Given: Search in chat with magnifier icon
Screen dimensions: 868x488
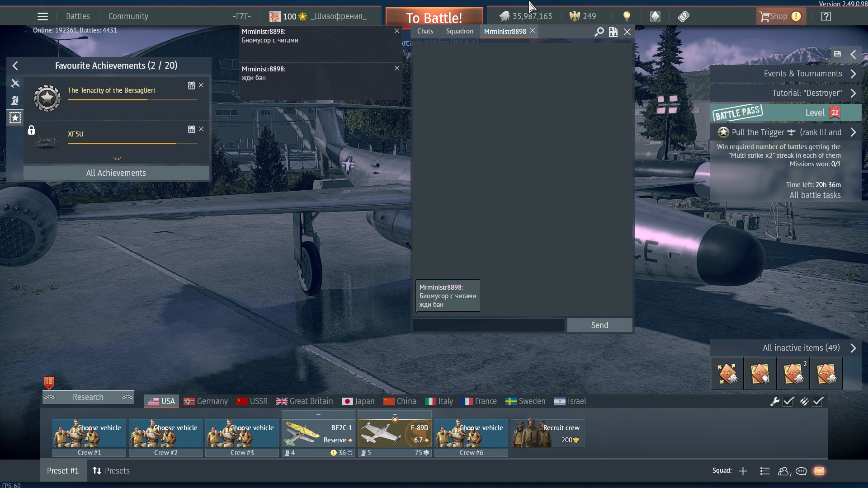Looking at the screenshot, I should (599, 32).
